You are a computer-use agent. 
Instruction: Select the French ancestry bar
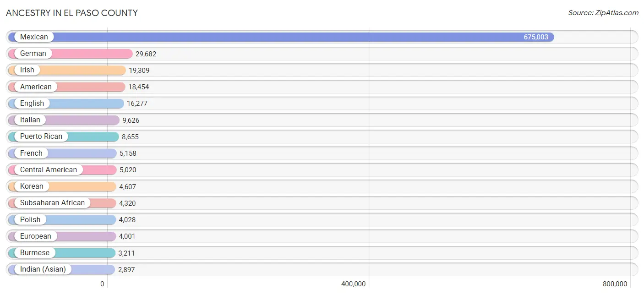tap(62, 153)
